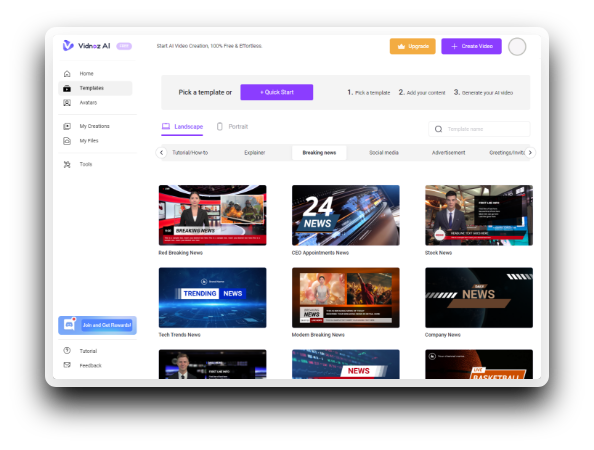Click the Home house icon
594x450 pixels.
67,73
